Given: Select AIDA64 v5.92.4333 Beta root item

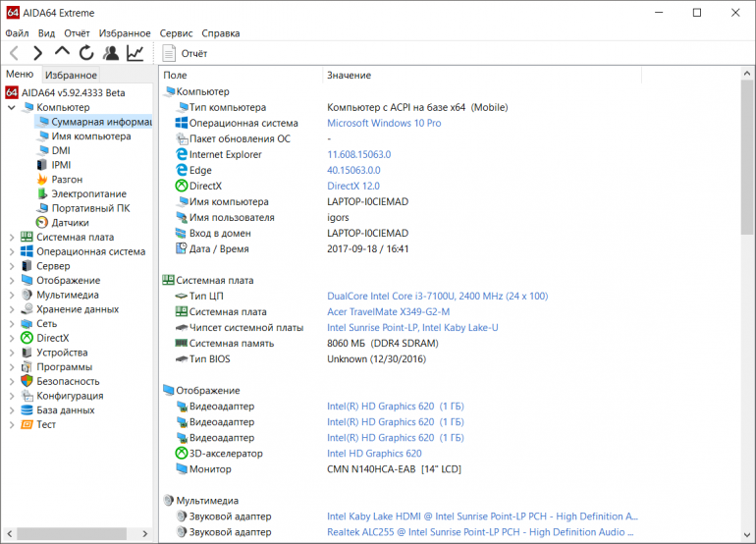Looking at the screenshot, I should [66, 92].
